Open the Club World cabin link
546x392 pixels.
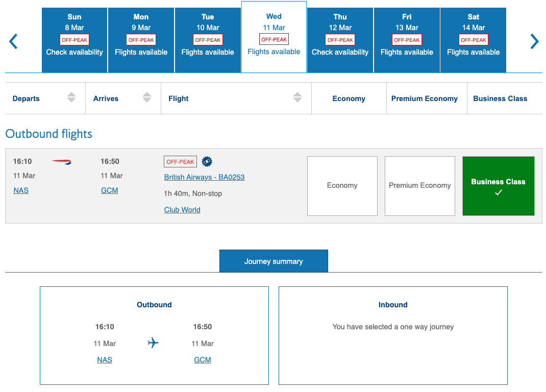[182, 210]
